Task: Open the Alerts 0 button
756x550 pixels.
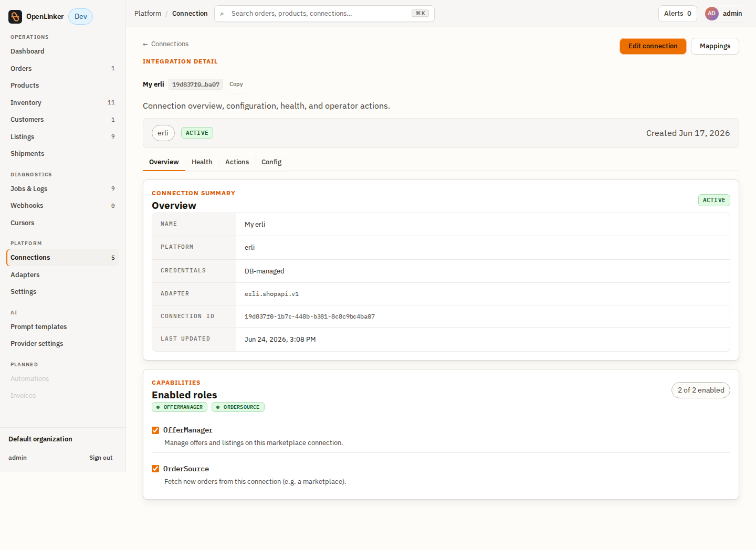Action: pyautogui.click(x=678, y=14)
